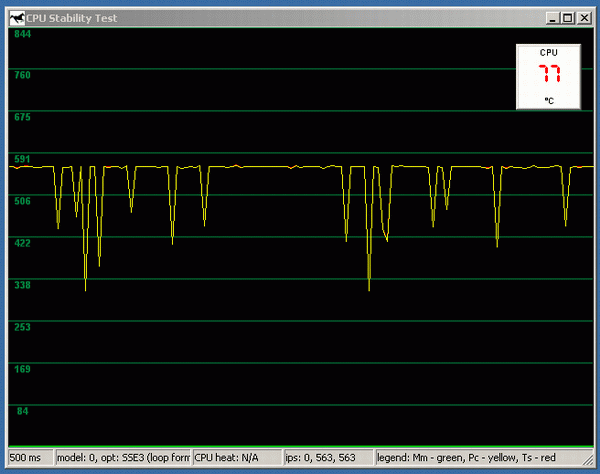Click the horse app icon in title bar

pyautogui.click(x=14, y=15)
